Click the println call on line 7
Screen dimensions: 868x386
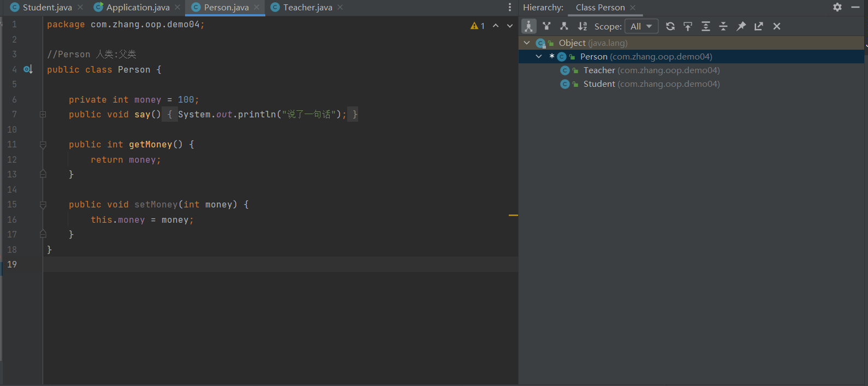(x=257, y=115)
